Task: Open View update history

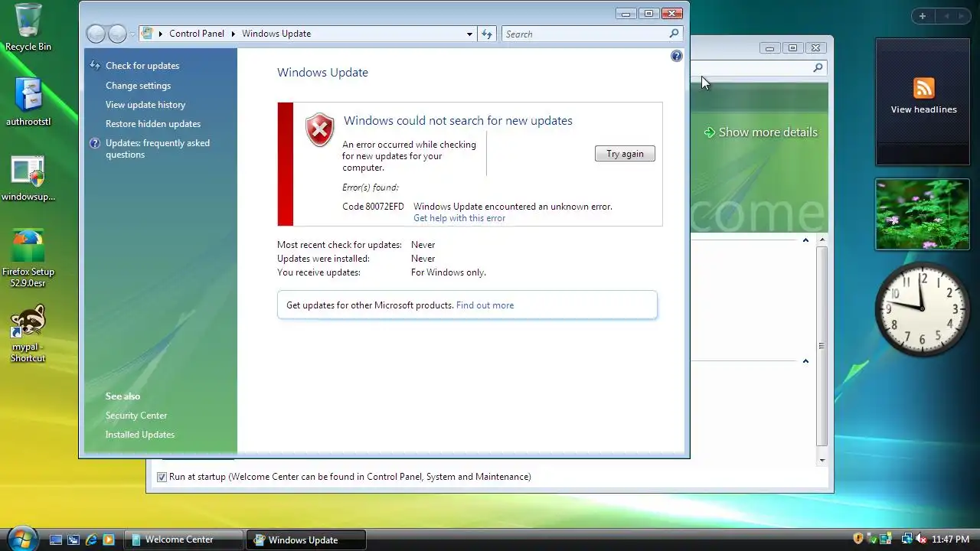Action: tap(145, 105)
